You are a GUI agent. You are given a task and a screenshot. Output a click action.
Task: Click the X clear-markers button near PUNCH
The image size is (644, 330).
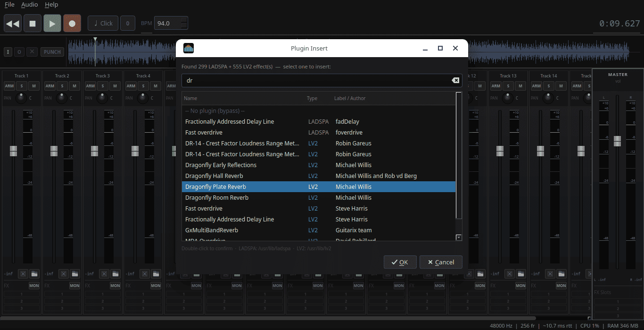pyautogui.click(x=32, y=52)
